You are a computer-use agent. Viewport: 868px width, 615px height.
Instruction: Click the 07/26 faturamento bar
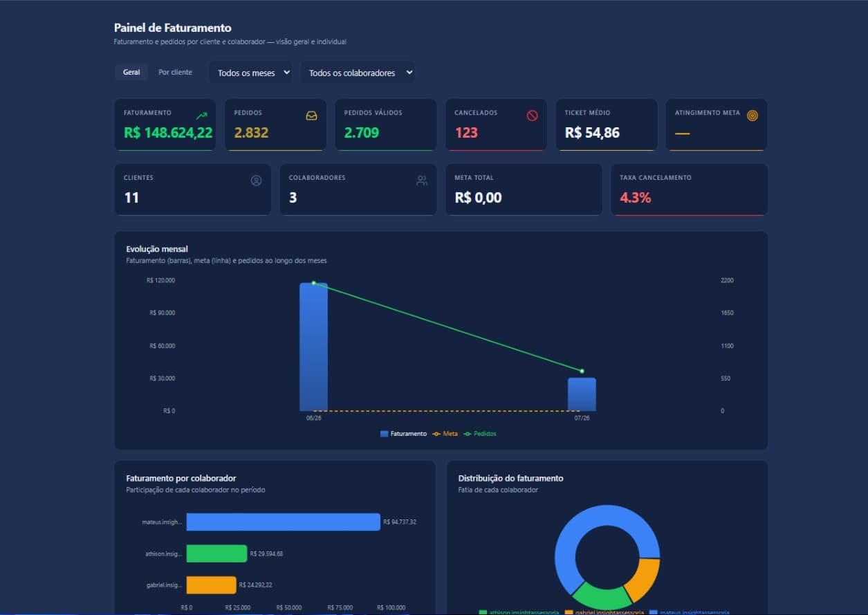click(x=582, y=394)
